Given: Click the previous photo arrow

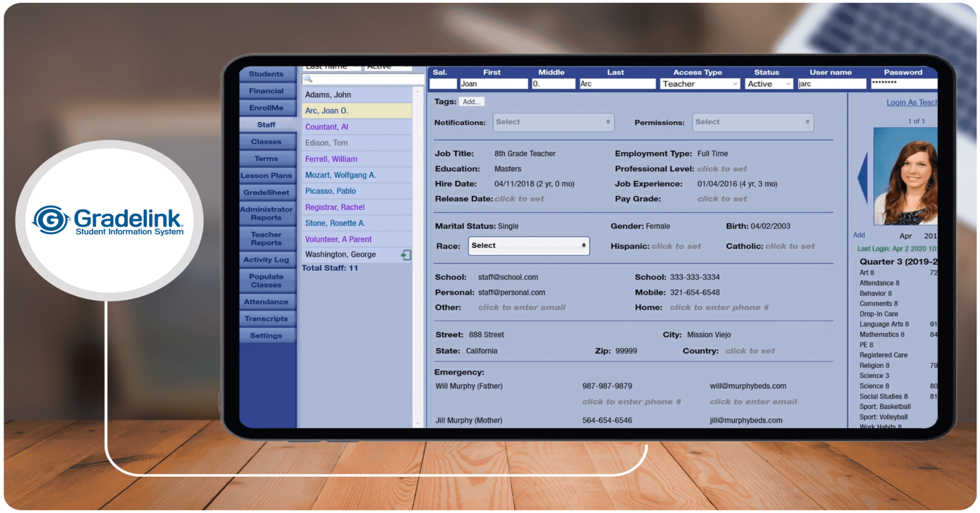Looking at the screenshot, I should tap(862, 175).
